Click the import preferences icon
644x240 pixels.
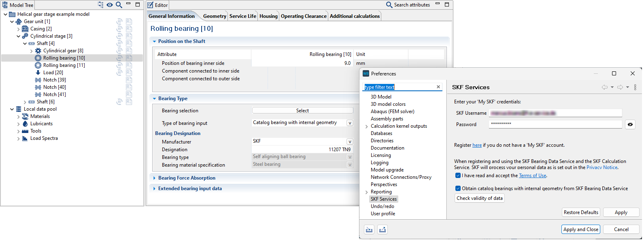(369, 229)
